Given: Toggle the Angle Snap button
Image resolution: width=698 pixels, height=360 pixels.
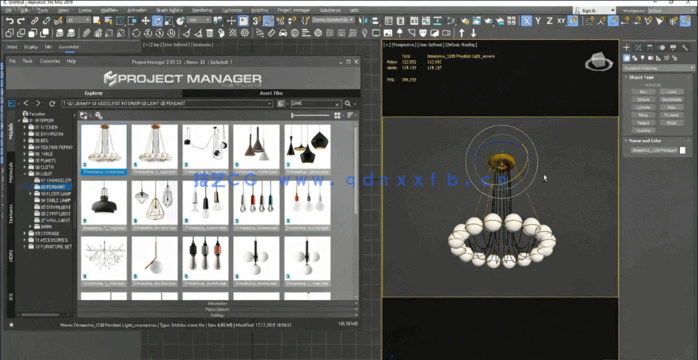Looking at the screenshot, I should (268, 21).
